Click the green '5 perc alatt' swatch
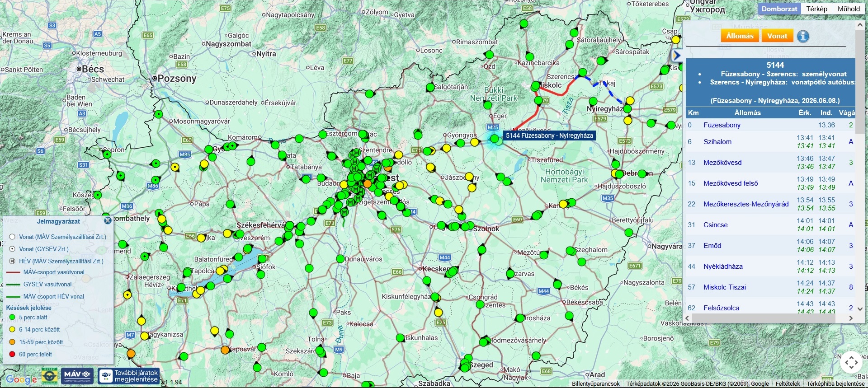This screenshot has height=388, width=868. 12,318
